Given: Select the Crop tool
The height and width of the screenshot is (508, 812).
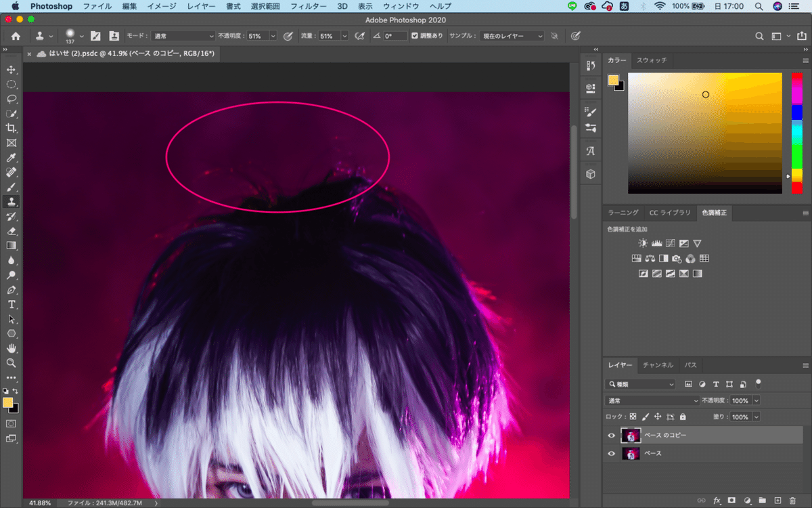Looking at the screenshot, I should point(12,128).
